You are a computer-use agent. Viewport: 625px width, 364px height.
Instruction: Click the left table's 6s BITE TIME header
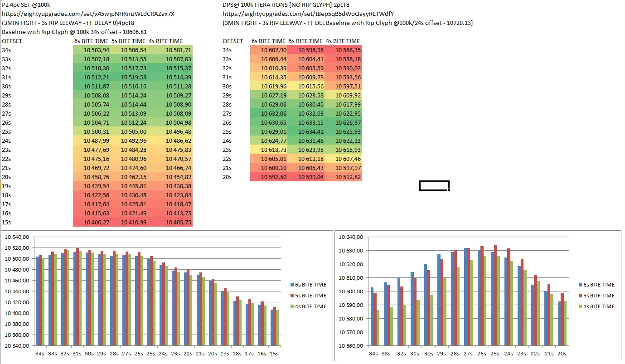point(92,41)
